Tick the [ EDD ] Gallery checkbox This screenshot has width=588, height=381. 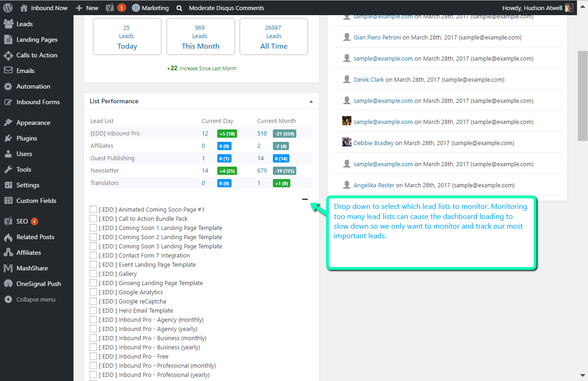[93, 274]
